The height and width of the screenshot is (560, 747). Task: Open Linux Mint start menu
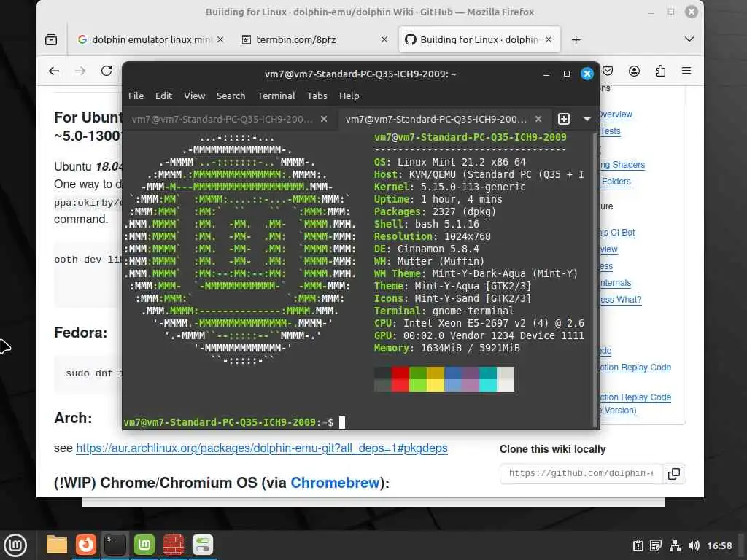[x=15, y=545]
